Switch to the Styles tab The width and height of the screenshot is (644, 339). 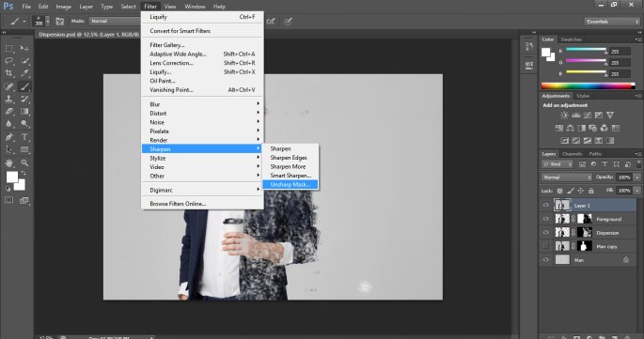click(x=582, y=96)
